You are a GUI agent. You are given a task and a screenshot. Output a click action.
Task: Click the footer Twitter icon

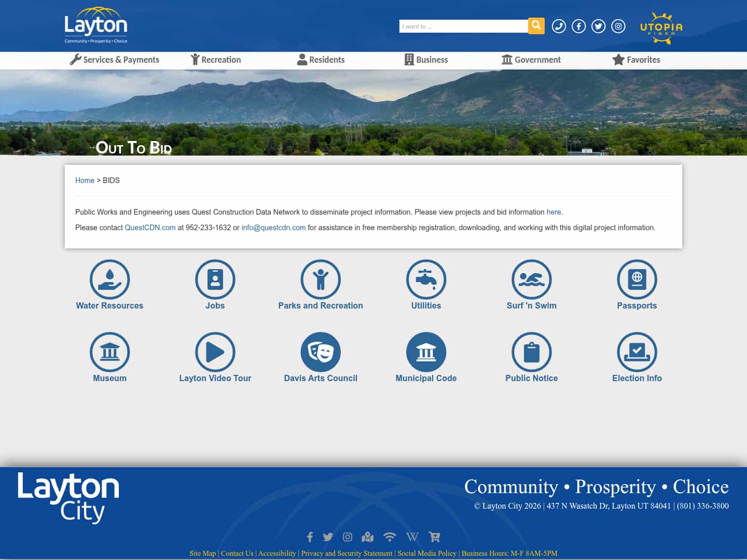click(328, 537)
